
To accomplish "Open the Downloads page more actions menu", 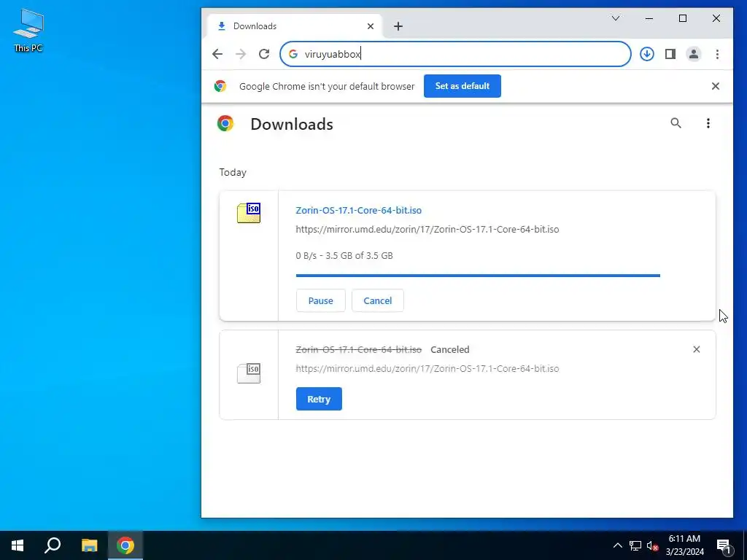I will (x=708, y=123).
